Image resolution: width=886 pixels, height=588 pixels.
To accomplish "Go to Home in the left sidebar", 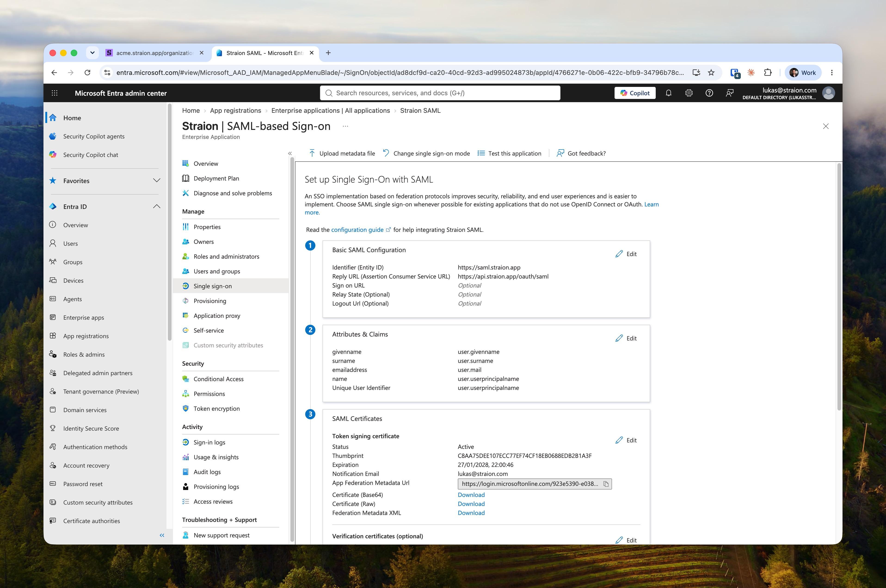I will [72, 118].
